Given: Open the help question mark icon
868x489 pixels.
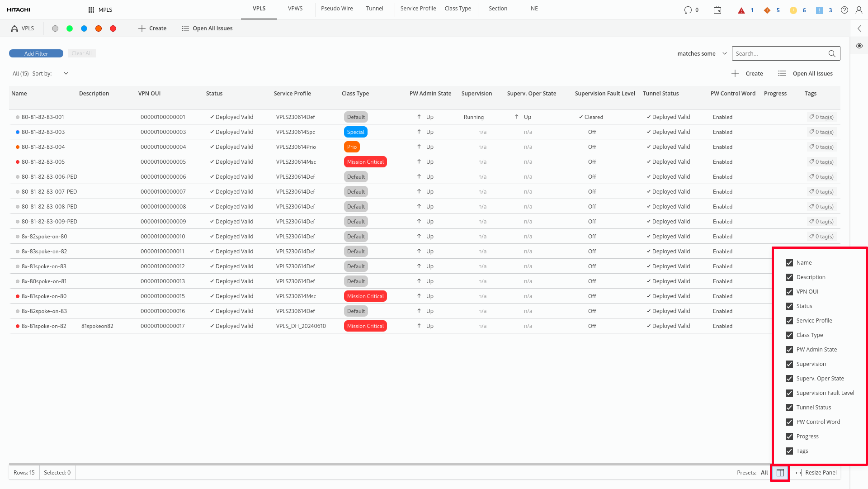Looking at the screenshot, I should [844, 10].
